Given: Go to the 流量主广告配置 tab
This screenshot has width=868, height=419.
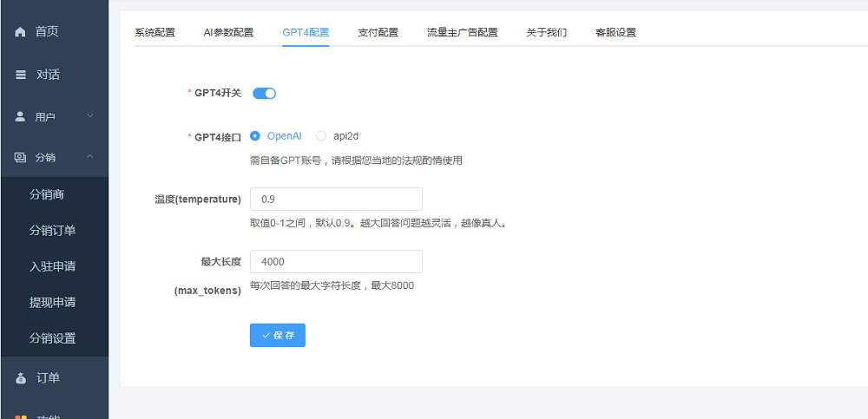Looking at the screenshot, I should click(463, 32).
